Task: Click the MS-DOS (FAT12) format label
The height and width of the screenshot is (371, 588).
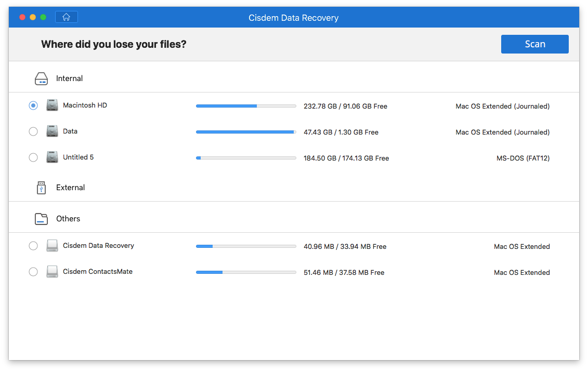Action: tap(523, 158)
